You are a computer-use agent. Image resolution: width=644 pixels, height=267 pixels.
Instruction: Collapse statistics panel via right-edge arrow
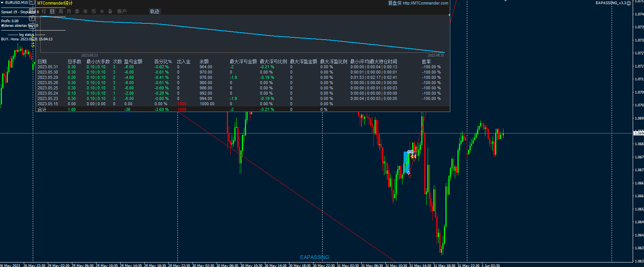tap(449, 15)
